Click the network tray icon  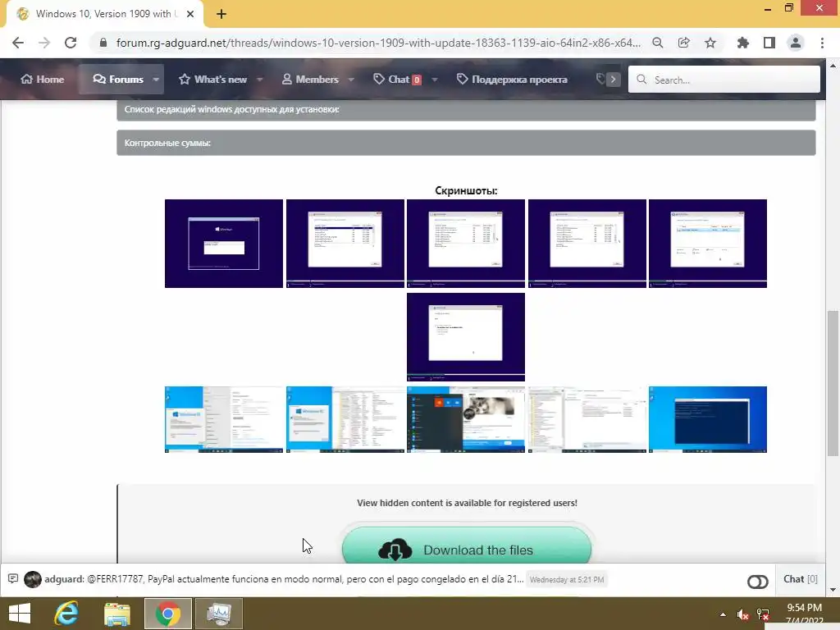pos(763,614)
